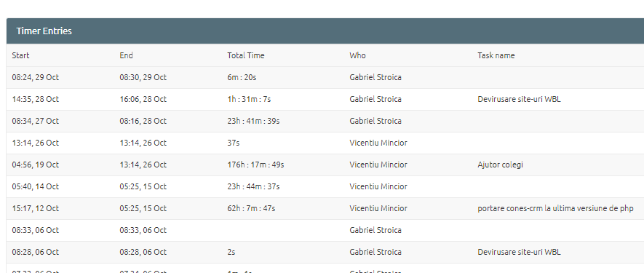The width and height of the screenshot is (644, 273).
Task: Click the 08:33, 06 Oct start cell
Action: click(36, 230)
